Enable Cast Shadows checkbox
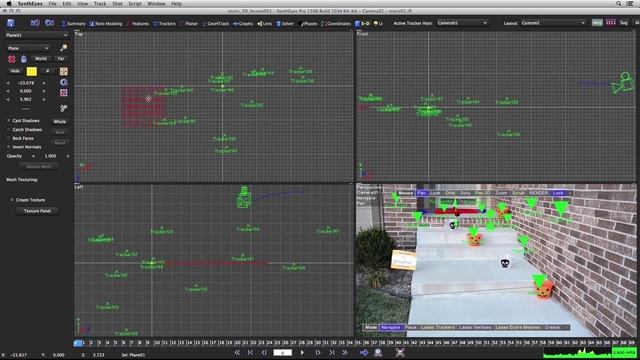The image size is (640, 360). tap(9, 121)
